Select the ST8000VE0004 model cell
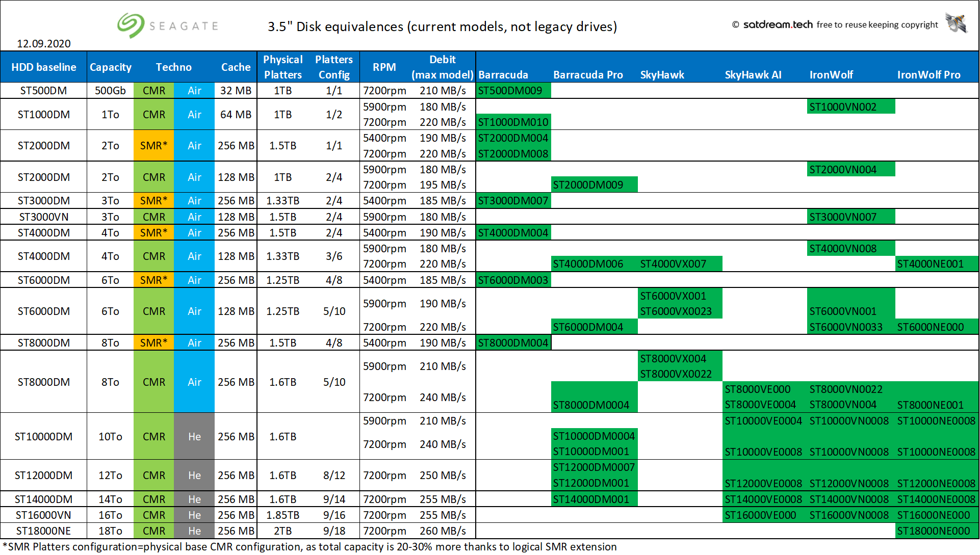This screenshot has height=555, width=980. pos(765,405)
